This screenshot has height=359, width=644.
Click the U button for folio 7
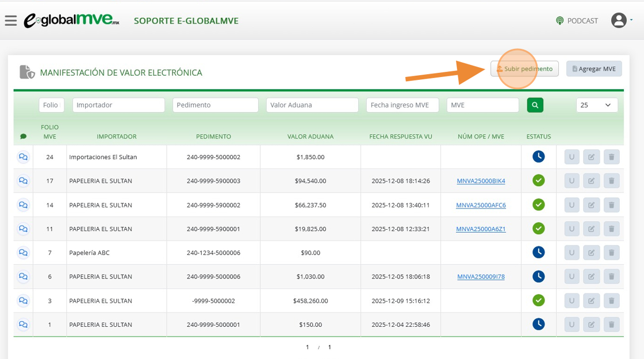click(x=572, y=253)
